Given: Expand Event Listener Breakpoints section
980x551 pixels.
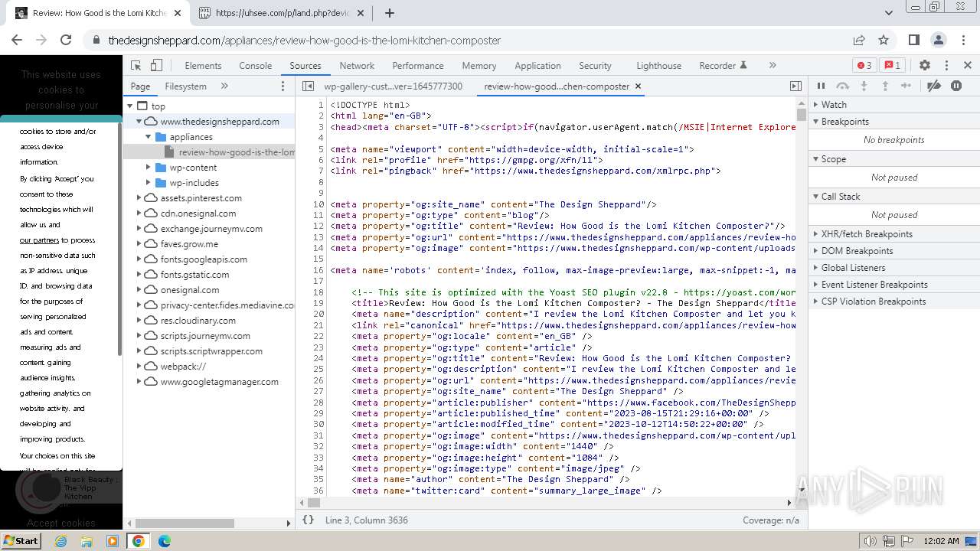Looking at the screenshot, I should [893, 285].
